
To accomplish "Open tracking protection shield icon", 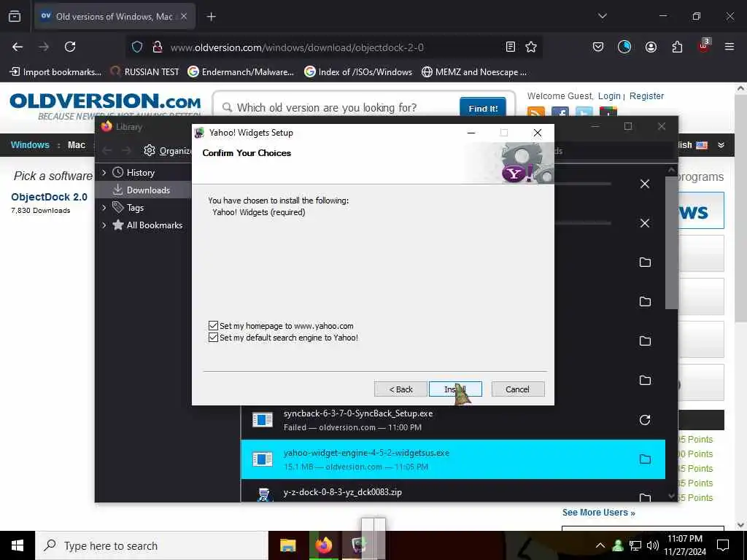I will click(137, 47).
